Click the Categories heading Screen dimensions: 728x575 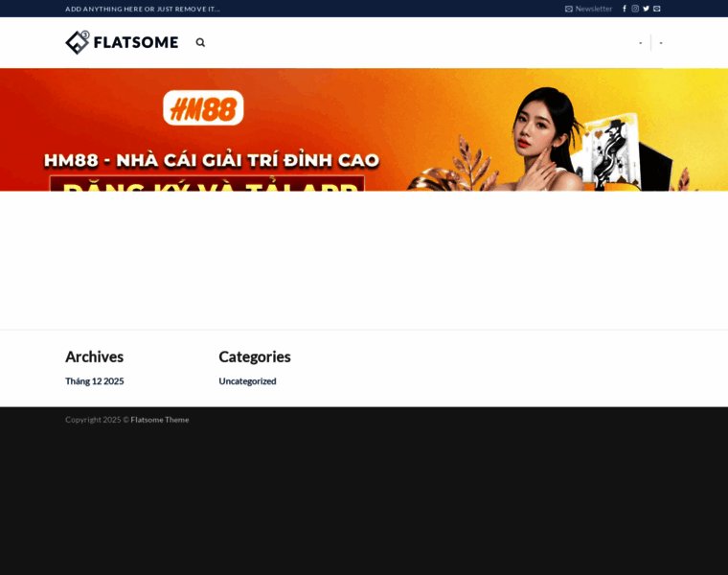[x=255, y=356]
